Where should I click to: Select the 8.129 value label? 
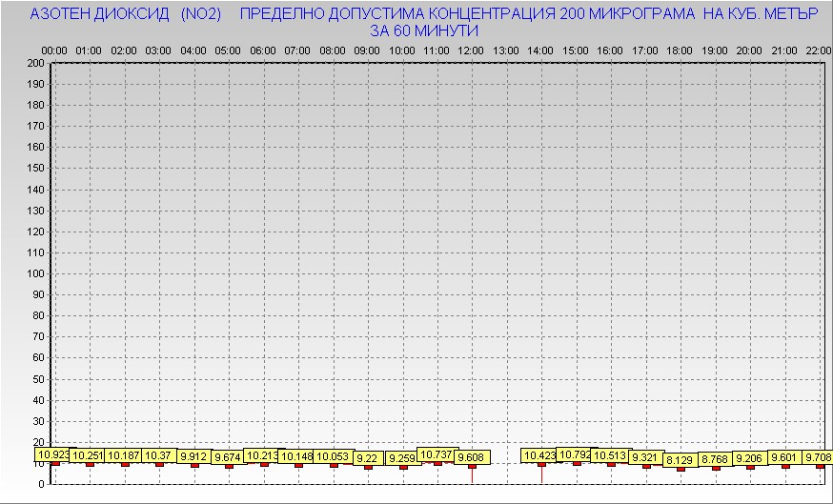[681, 460]
